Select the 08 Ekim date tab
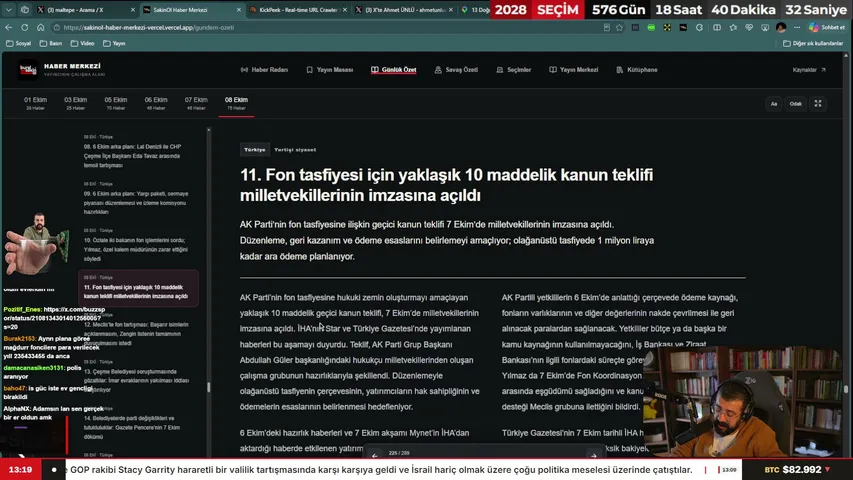 (236, 103)
